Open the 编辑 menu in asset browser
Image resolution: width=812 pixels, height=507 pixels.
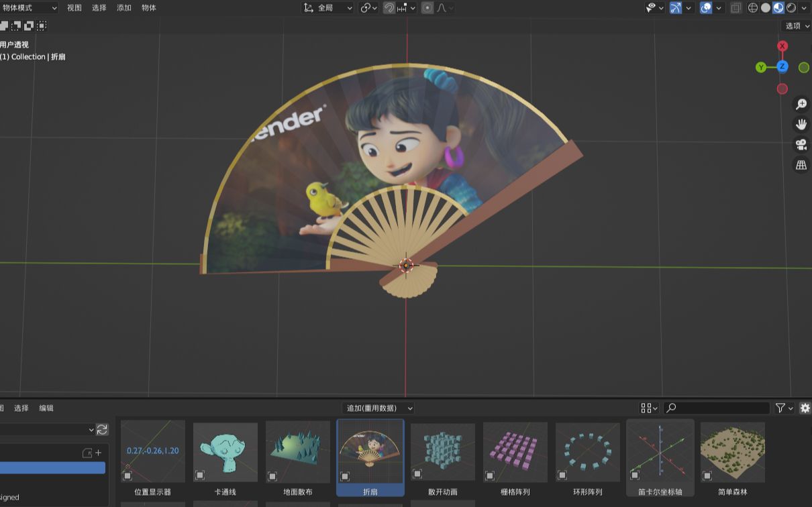click(46, 408)
